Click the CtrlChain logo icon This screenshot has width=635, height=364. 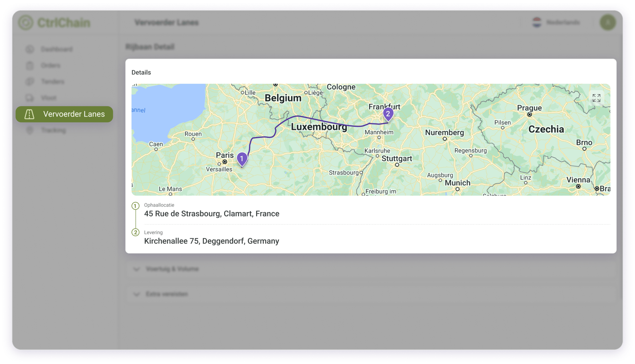coord(26,23)
